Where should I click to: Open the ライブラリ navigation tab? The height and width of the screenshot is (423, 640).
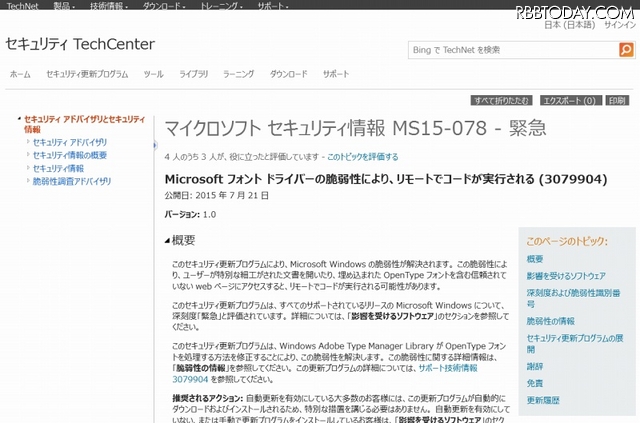193,74
